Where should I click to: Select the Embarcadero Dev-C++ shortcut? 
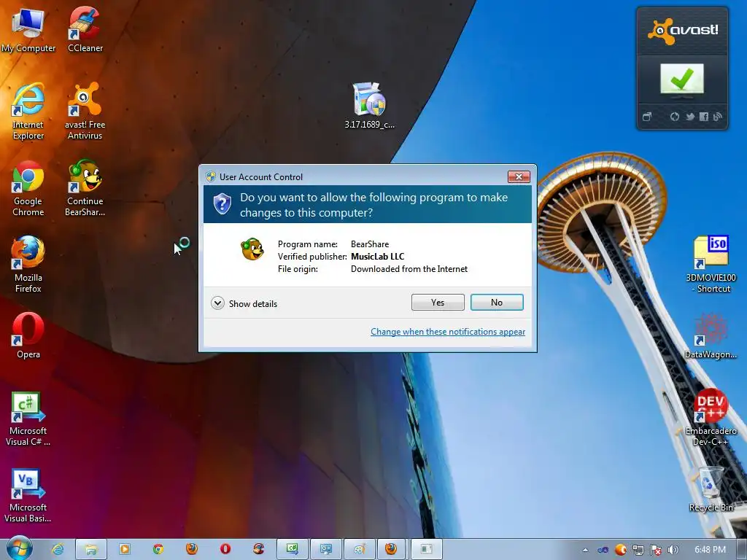[711, 418]
